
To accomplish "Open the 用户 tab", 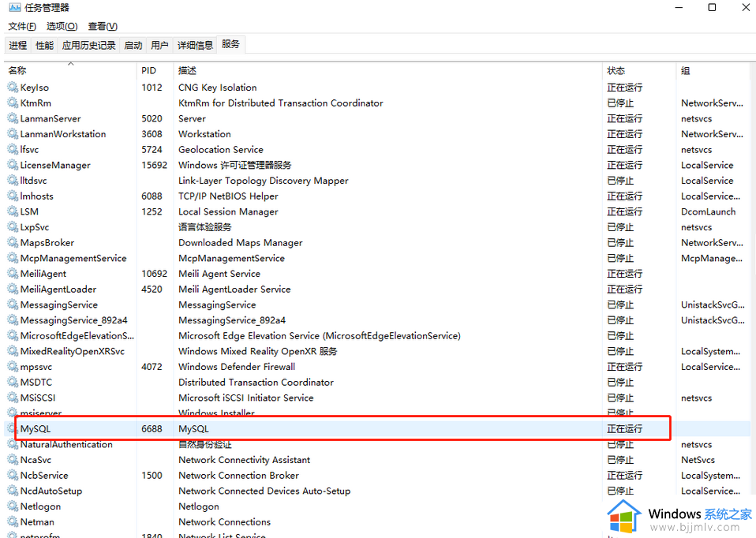I will pyautogui.click(x=159, y=45).
